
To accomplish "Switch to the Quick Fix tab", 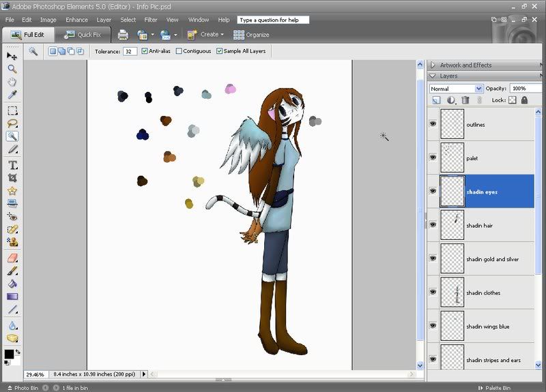I will coord(83,35).
